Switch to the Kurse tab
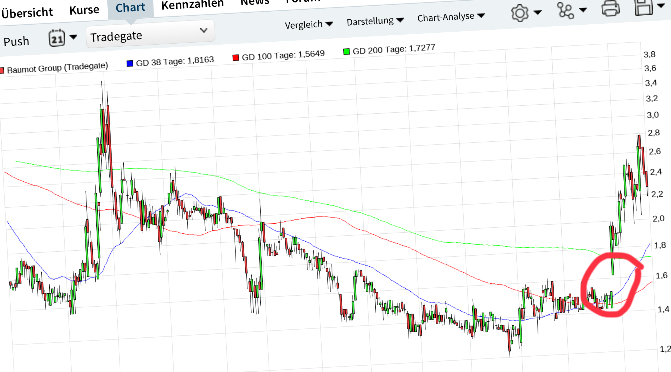Image resolution: width=671 pixels, height=372 pixels. 84,10
